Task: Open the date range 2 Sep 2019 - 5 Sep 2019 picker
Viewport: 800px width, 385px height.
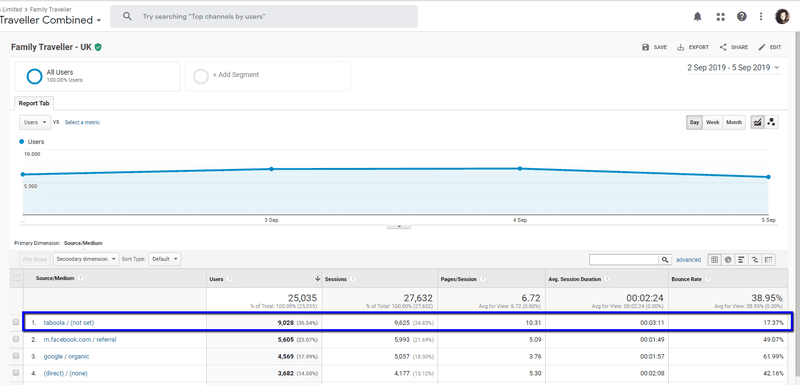Action: tap(734, 67)
